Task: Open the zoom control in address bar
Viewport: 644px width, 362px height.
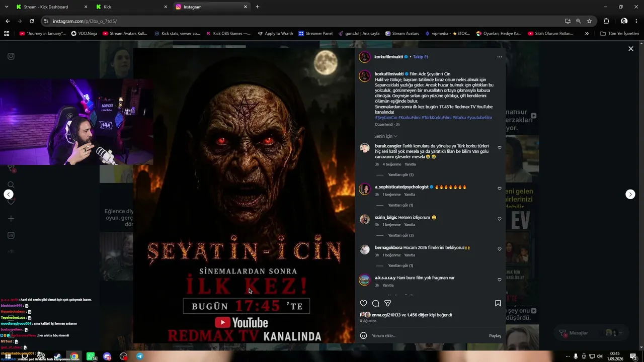Action: tap(579, 21)
